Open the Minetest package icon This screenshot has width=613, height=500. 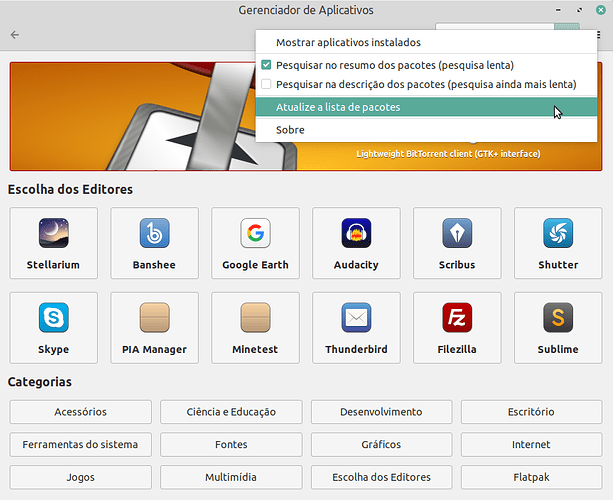pyautogui.click(x=255, y=317)
